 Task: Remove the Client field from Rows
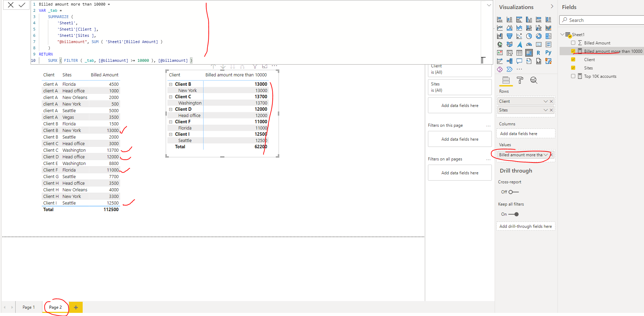coord(551,101)
